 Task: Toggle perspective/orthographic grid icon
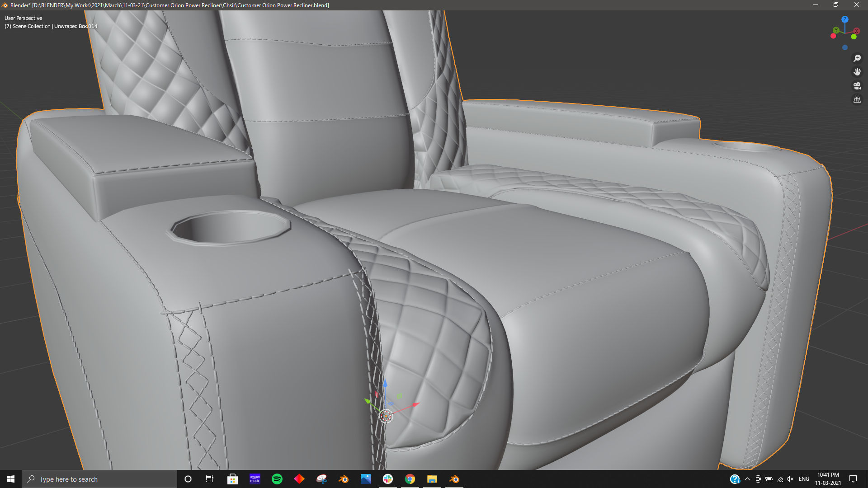pos(857,99)
